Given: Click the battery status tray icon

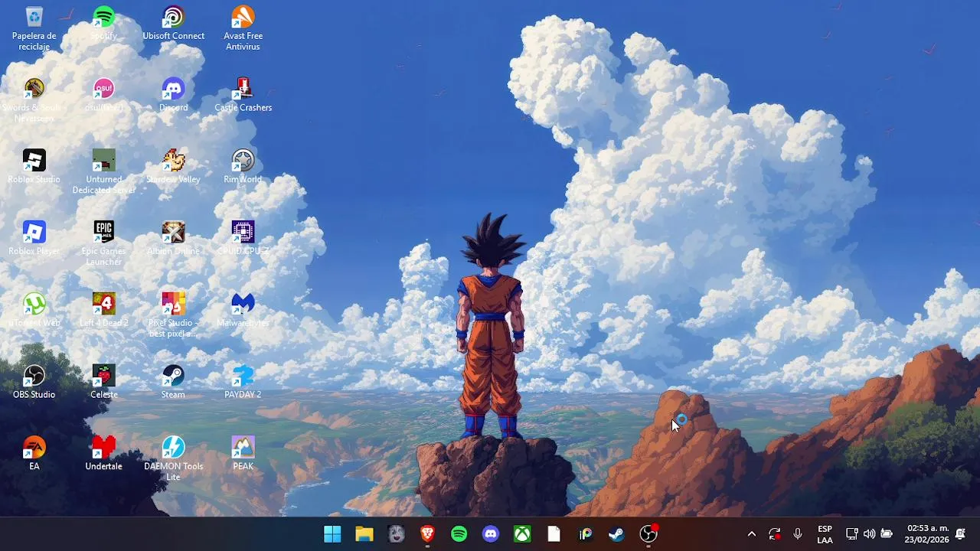Looking at the screenshot, I should (x=887, y=534).
